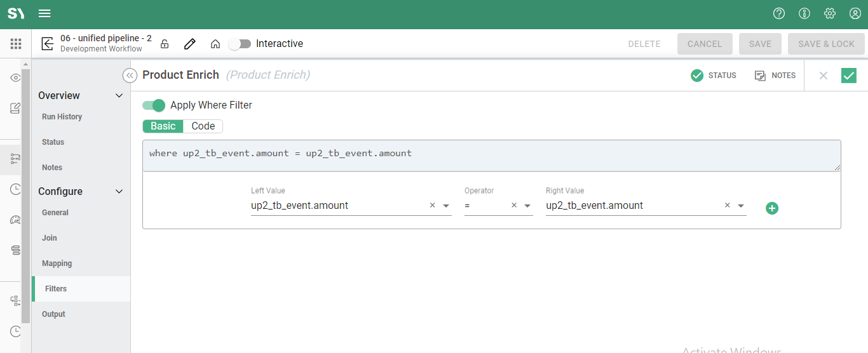This screenshot has height=353, width=868.
Task: Toggle the Apply Where Filter switch
Action: point(154,105)
